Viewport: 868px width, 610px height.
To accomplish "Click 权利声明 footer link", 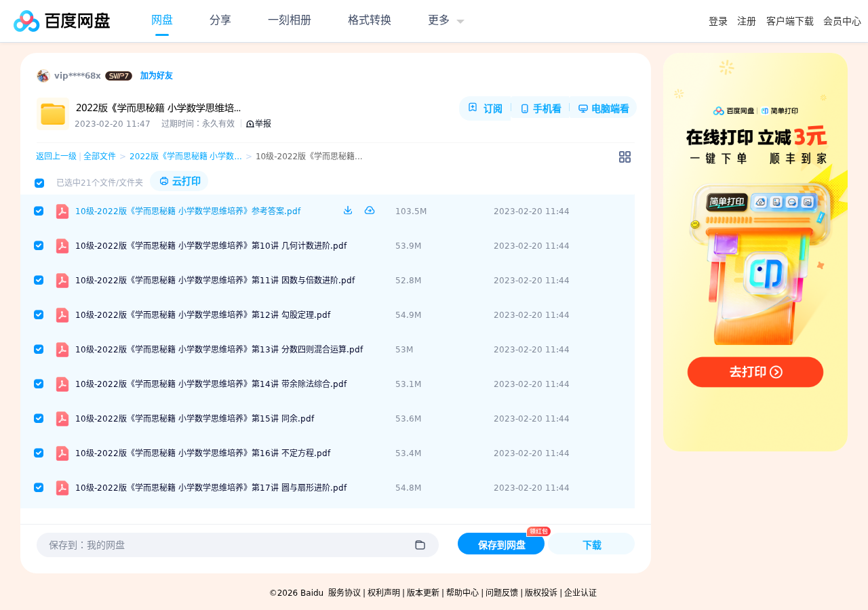I will [x=384, y=593].
